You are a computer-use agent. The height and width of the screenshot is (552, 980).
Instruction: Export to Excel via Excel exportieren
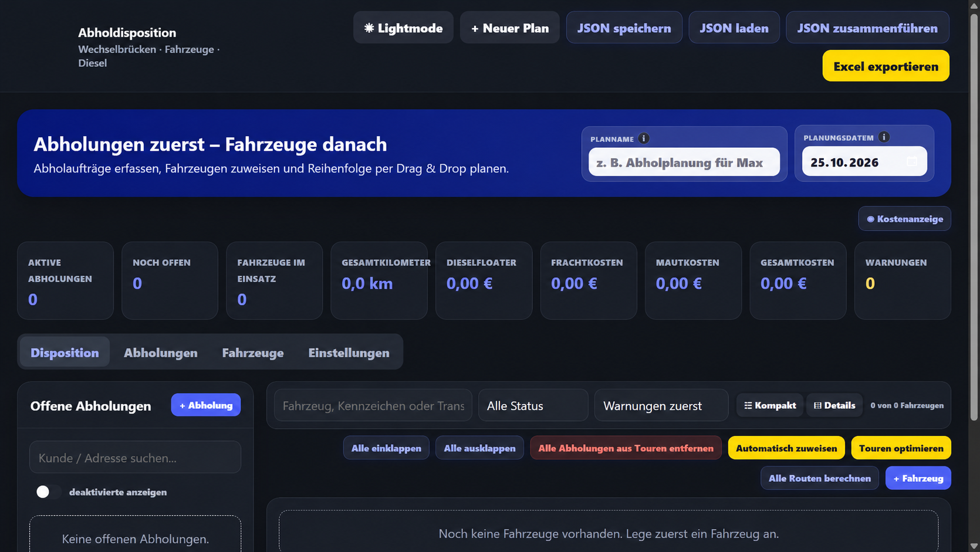886,66
